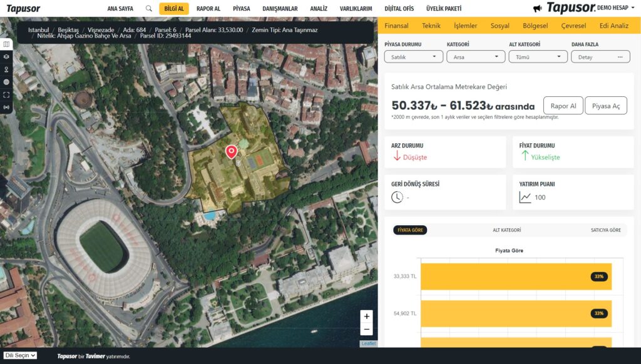This screenshot has width=641, height=364.
Task: Open the Alt Kategori Tümü dropdown
Action: point(538,57)
